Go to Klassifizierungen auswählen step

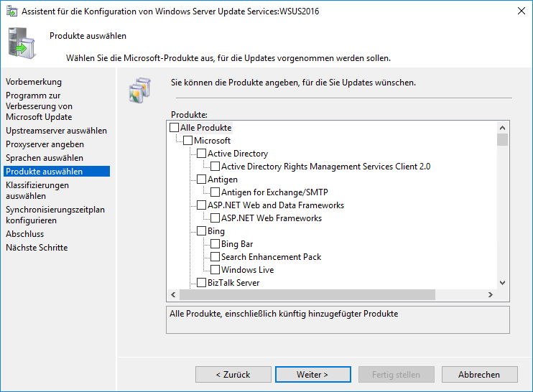37,190
